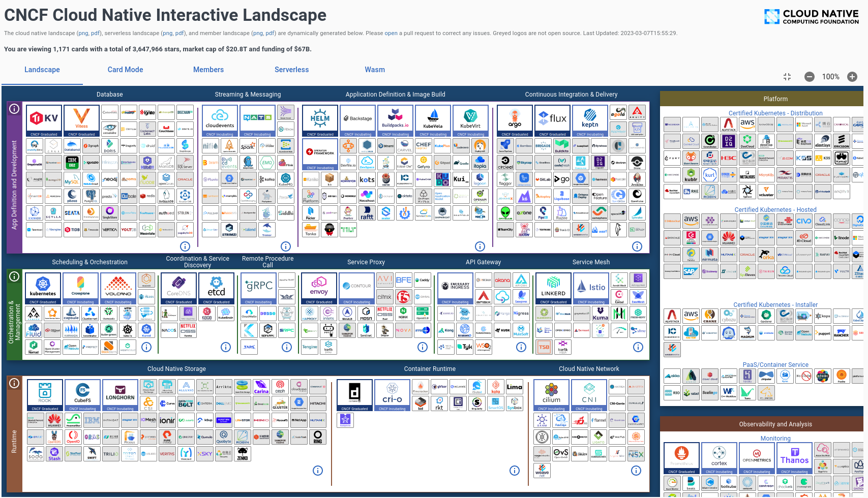Select the Argo project card
The width and height of the screenshot is (868, 498).
coord(515,121)
